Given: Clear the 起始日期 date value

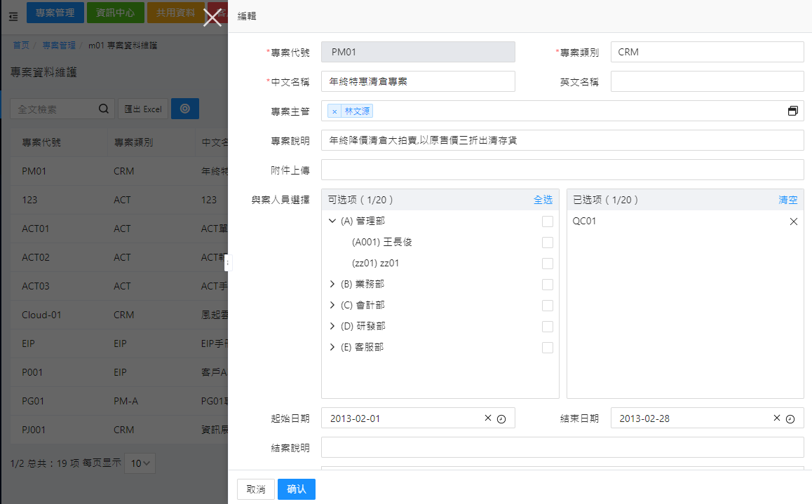Looking at the screenshot, I should [488, 418].
